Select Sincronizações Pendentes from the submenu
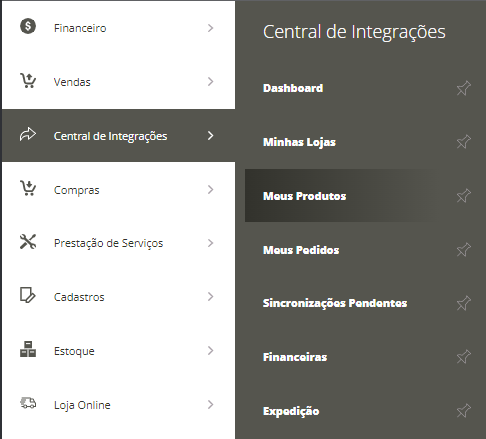Screen dimensions: 486x439 point(335,303)
